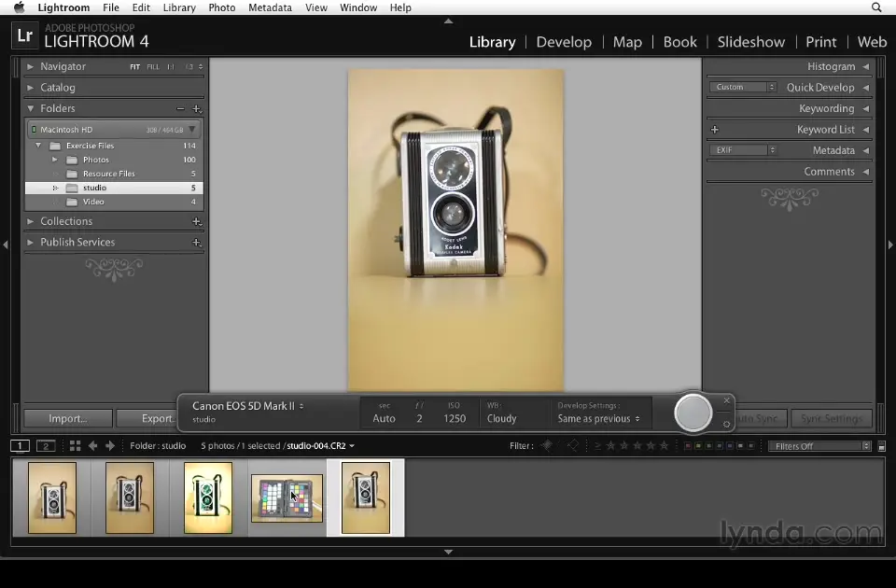
Task: Hide the top module picker panel arrow
Action: pos(449,21)
